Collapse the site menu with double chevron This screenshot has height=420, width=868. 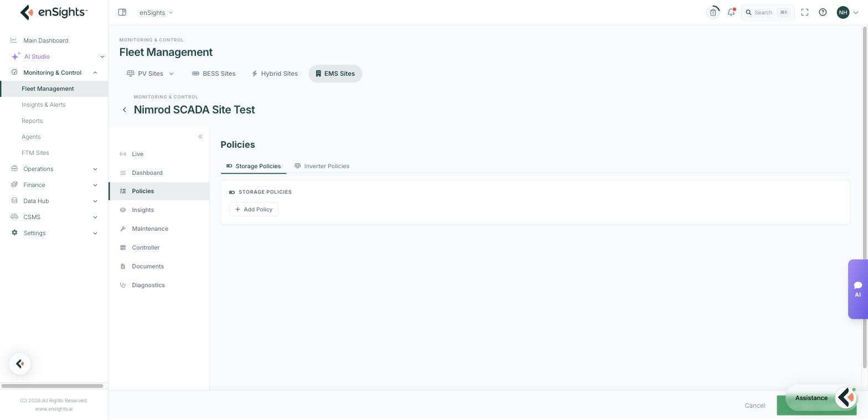200,137
